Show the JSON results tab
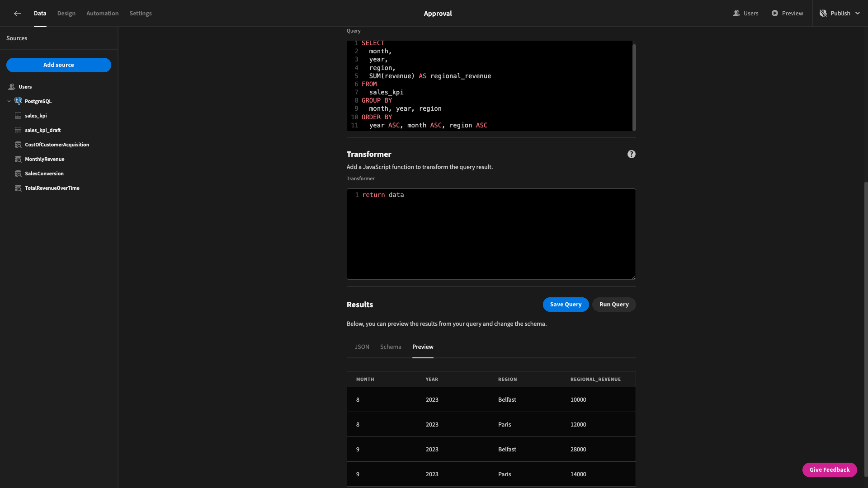 click(x=362, y=347)
